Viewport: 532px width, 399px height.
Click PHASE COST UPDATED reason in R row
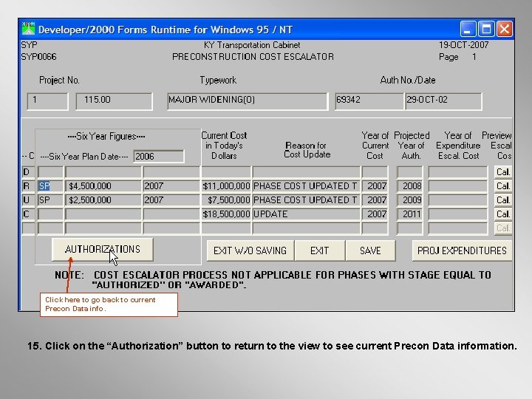click(306, 186)
